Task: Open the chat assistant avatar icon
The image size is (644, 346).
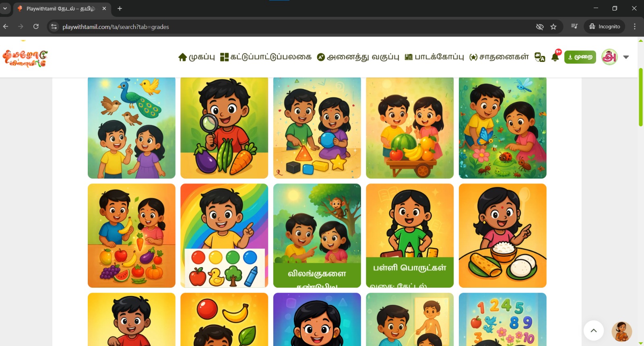Action: (621, 331)
